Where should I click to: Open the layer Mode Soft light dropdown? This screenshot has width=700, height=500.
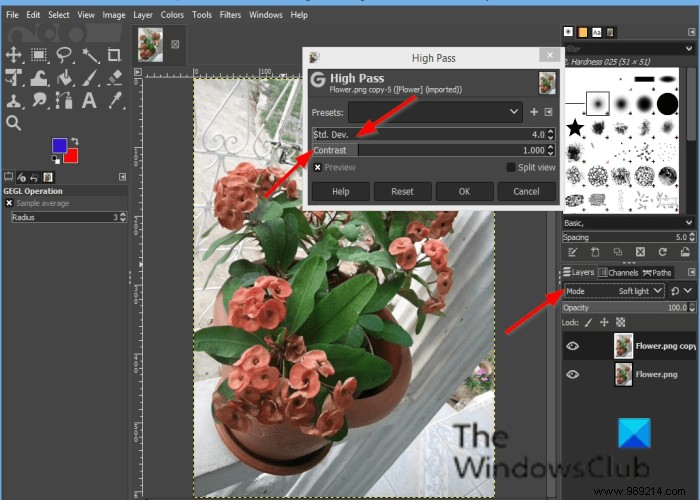[x=614, y=291]
